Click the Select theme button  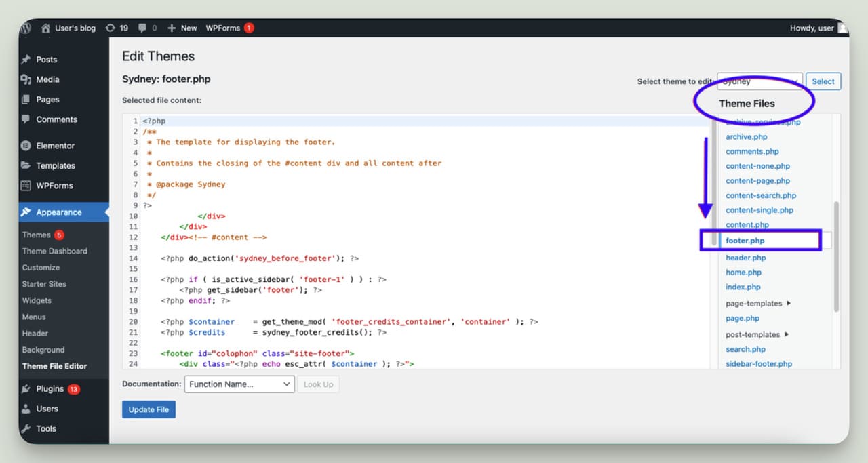[823, 81]
